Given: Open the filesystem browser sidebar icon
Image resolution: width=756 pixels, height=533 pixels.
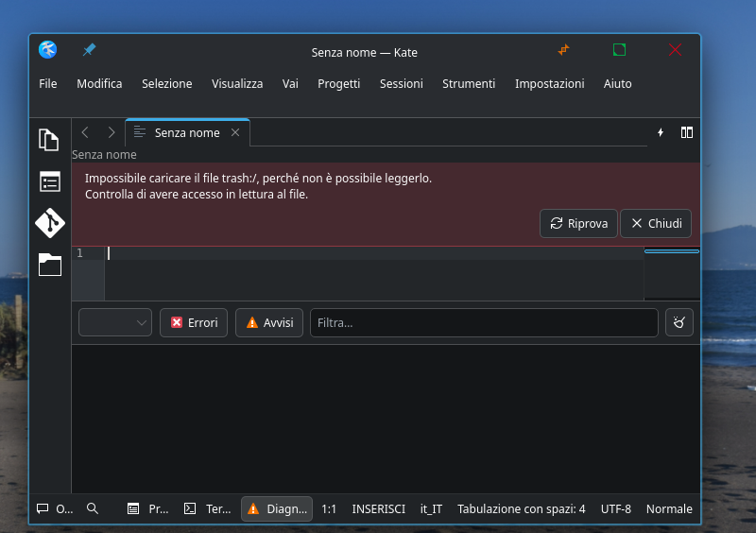Looking at the screenshot, I should coord(49,266).
